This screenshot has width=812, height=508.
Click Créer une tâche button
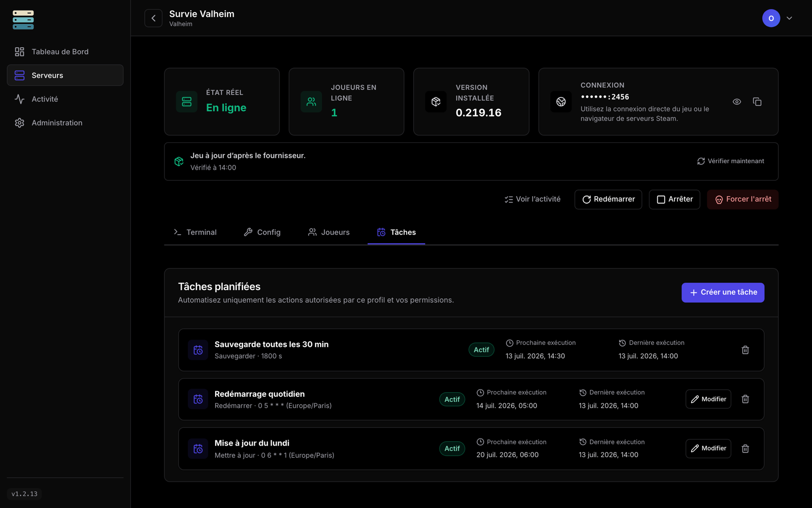(x=723, y=293)
